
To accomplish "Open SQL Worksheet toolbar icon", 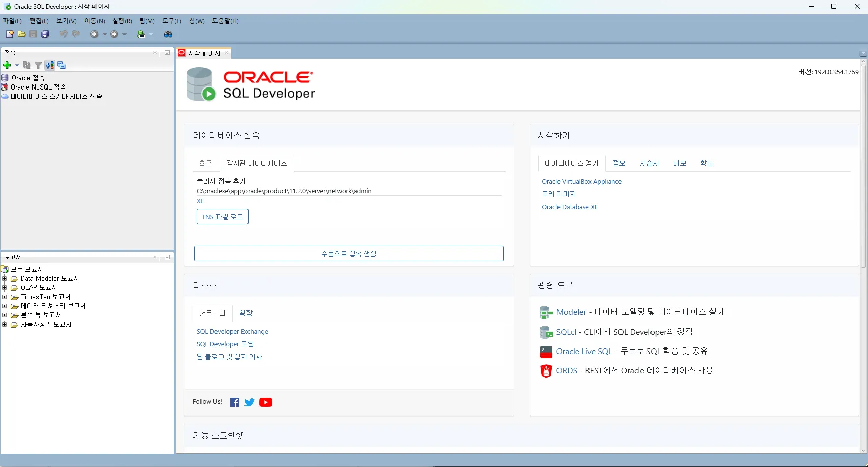I will (x=141, y=34).
